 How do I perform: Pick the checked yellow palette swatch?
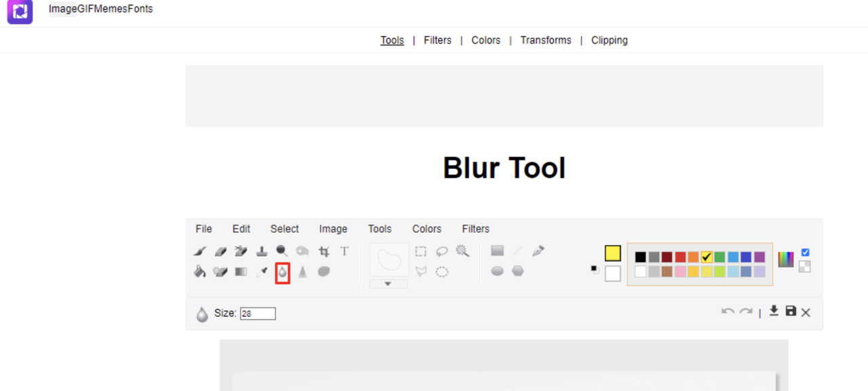coord(707,257)
